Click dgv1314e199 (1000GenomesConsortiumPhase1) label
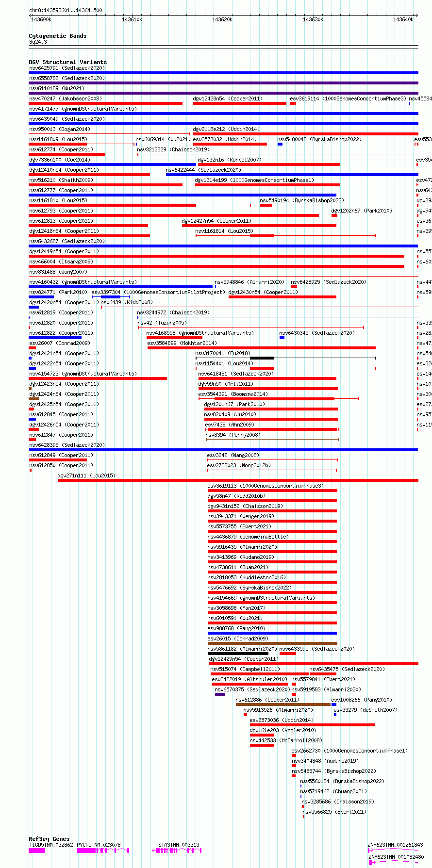This screenshot has height=868, width=432. tap(255, 180)
